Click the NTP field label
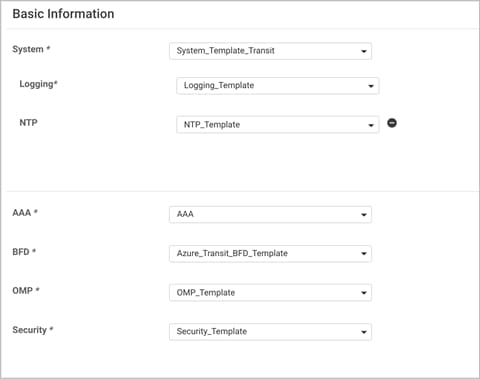The image size is (480, 379). 28,123
